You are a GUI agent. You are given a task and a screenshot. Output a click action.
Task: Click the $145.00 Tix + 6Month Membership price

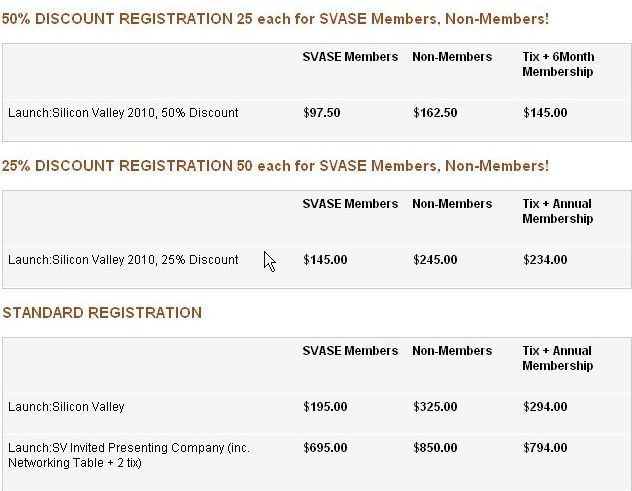(x=544, y=113)
